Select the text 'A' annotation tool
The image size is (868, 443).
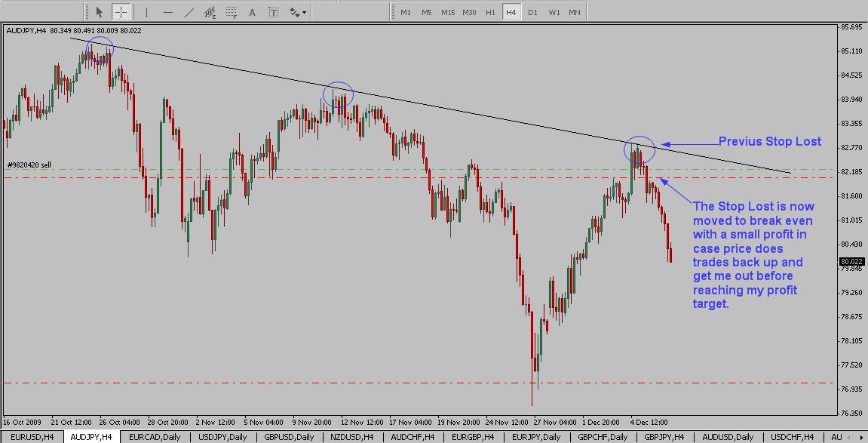(252, 12)
